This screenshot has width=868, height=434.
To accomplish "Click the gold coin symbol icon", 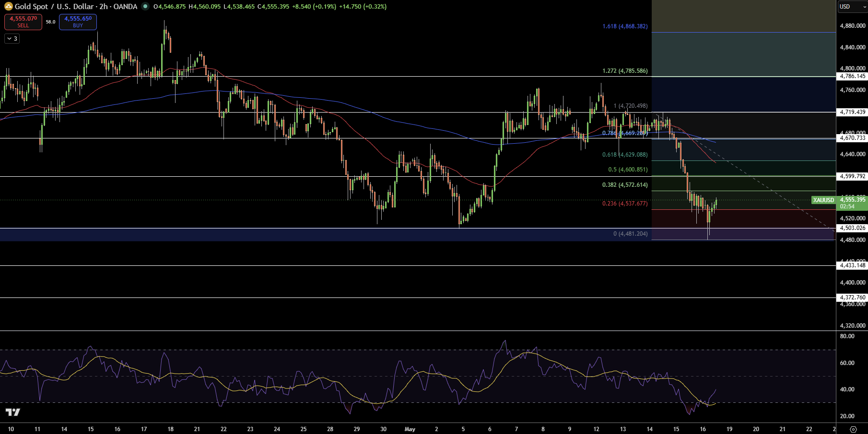I will 8,7.
